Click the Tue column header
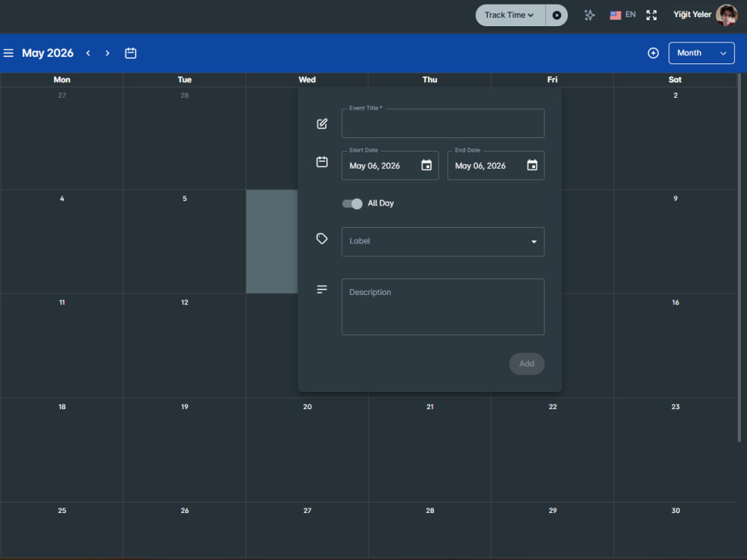Screen dimensions: 747x560 coord(185,80)
